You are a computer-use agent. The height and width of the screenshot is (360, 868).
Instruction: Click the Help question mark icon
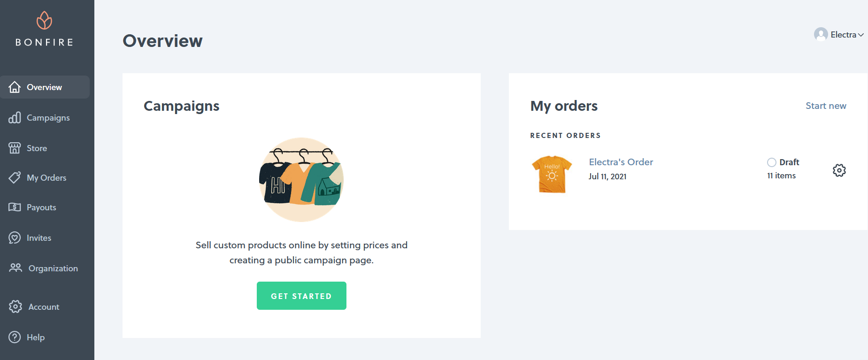click(x=15, y=337)
